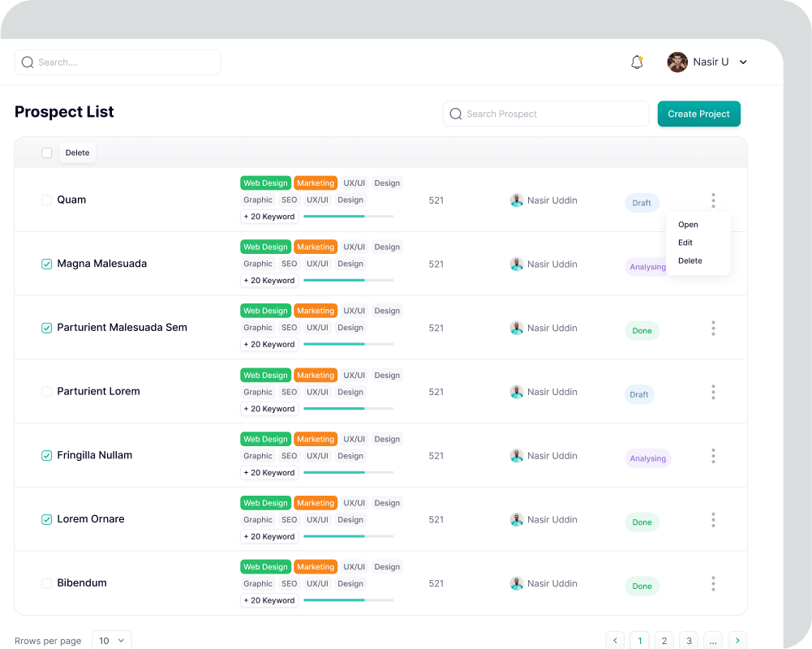The image size is (812, 649).
Task: Open three-dot menu for Parturient Lorem
Action: point(713,392)
